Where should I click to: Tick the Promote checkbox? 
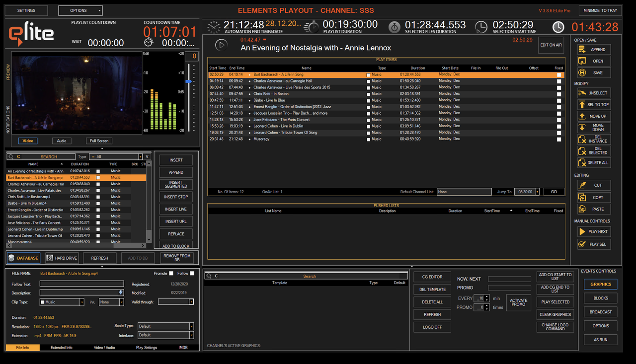pos(171,273)
